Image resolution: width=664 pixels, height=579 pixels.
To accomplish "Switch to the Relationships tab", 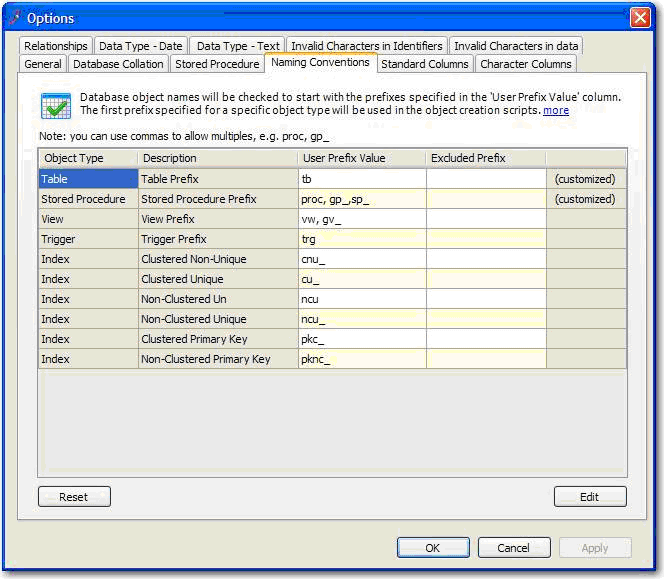I will pos(56,46).
